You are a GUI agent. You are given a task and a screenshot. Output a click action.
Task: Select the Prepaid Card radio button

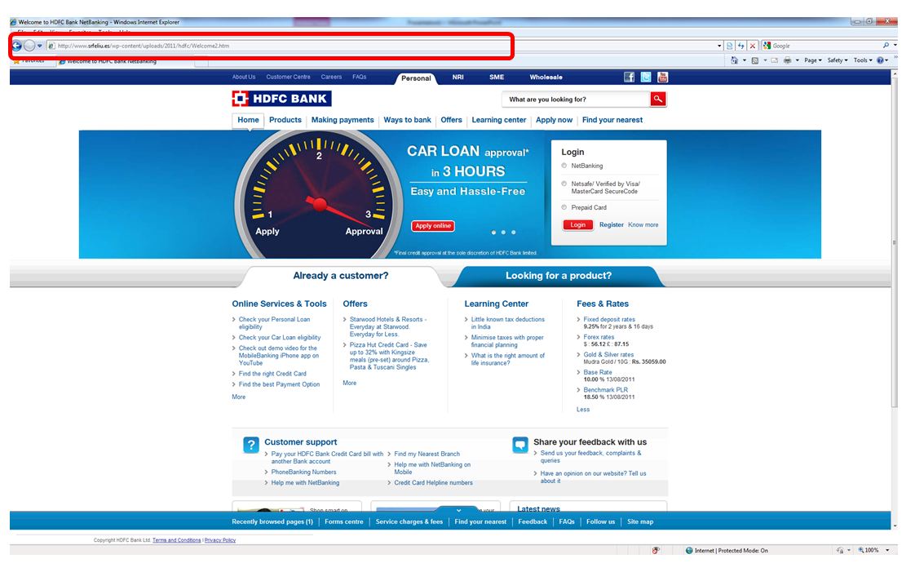[564, 207]
